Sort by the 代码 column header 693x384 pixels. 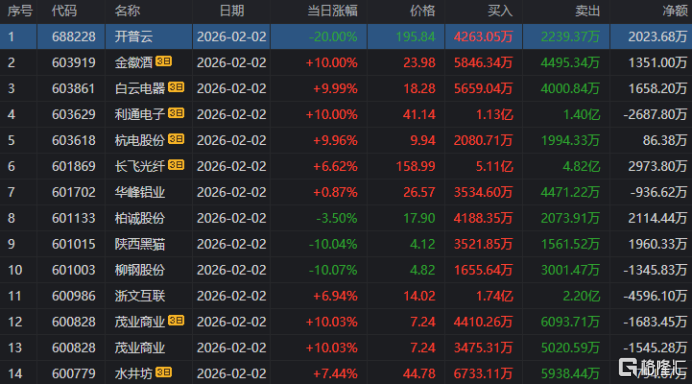click(64, 11)
